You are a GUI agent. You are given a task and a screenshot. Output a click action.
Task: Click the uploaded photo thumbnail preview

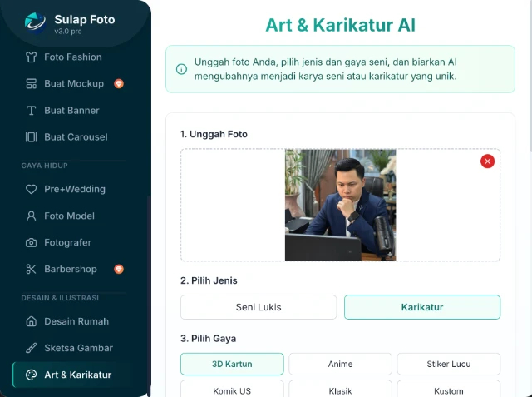pyautogui.click(x=340, y=205)
